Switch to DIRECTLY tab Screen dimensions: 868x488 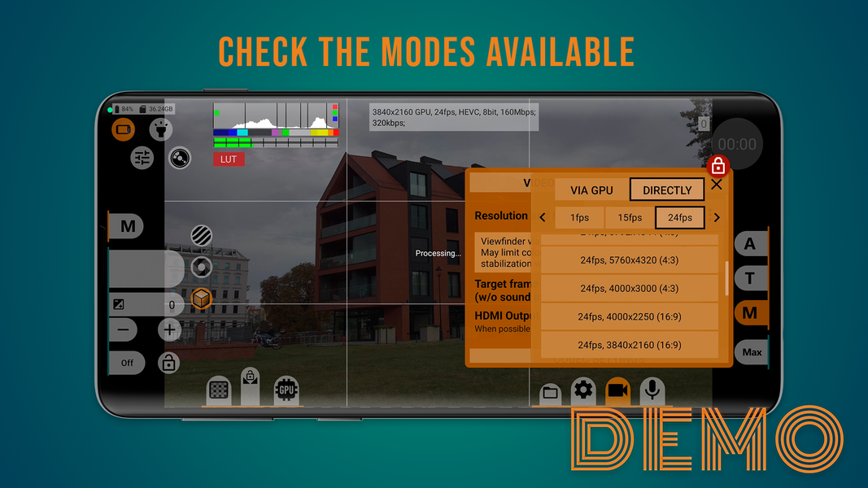[x=667, y=190]
